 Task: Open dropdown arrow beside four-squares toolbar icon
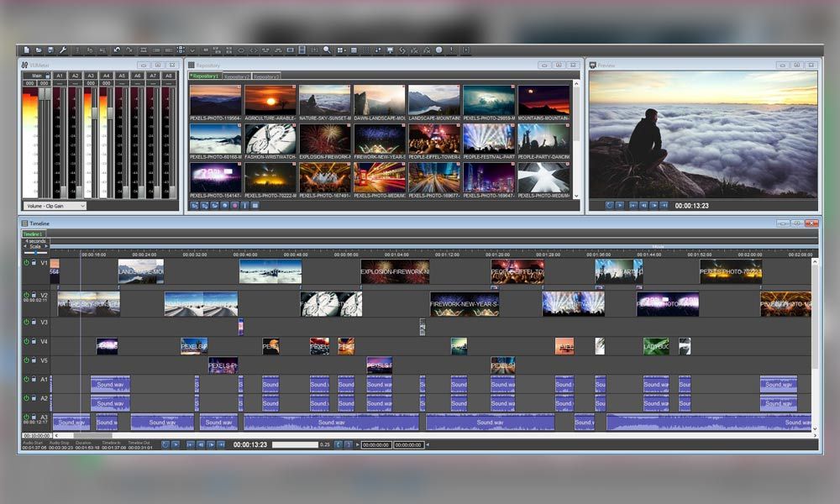point(345,50)
